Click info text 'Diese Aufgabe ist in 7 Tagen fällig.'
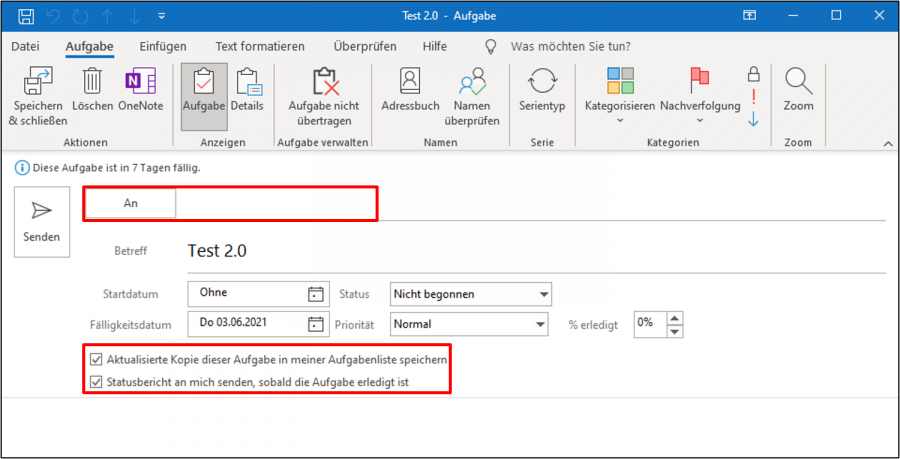 pos(117,168)
